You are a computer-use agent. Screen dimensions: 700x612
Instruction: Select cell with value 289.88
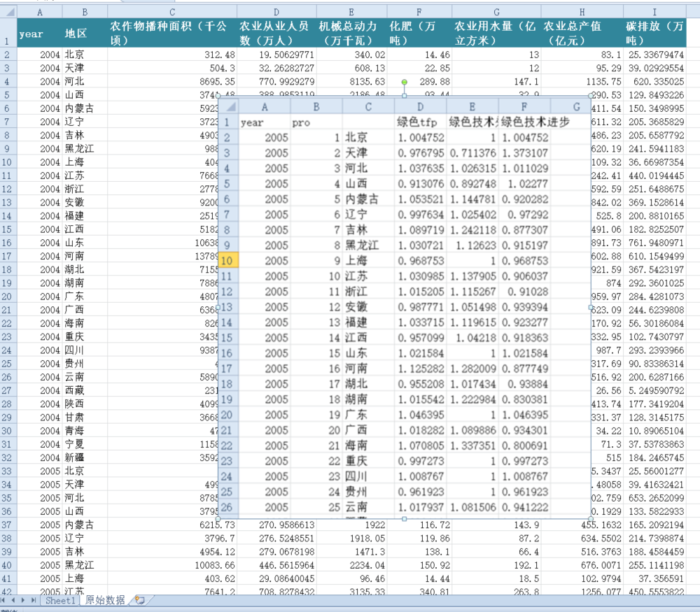point(419,82)
